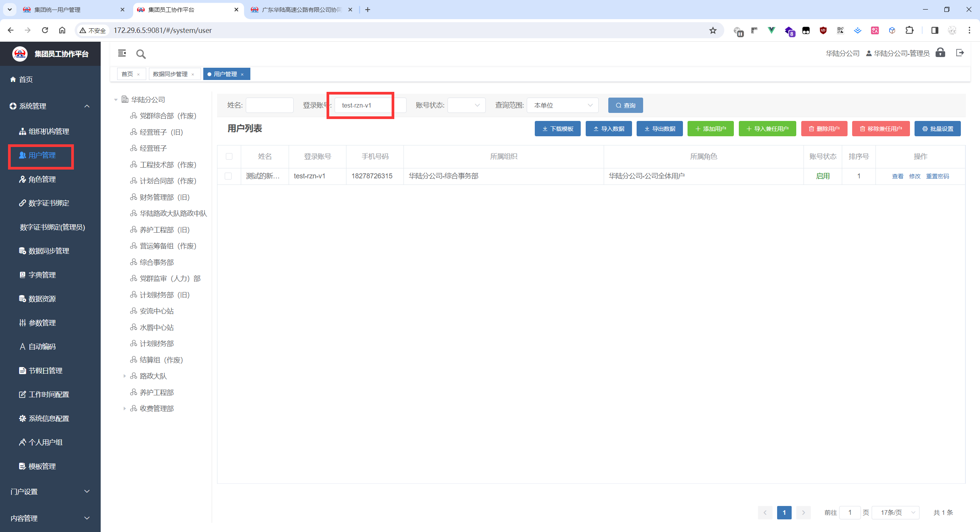Click the 添加用户 button

click(x=710, y=129)
